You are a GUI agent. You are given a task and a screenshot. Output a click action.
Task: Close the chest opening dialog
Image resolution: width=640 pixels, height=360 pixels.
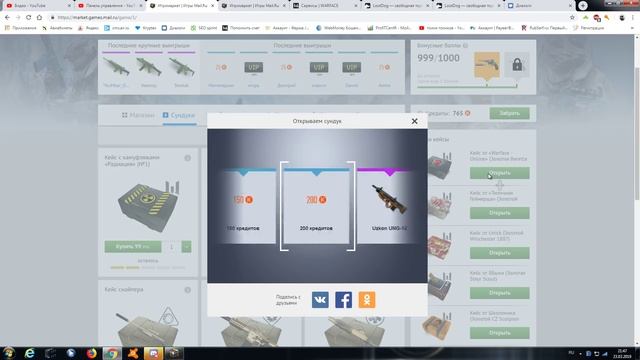pyautogui.click(x=414, y=121)
